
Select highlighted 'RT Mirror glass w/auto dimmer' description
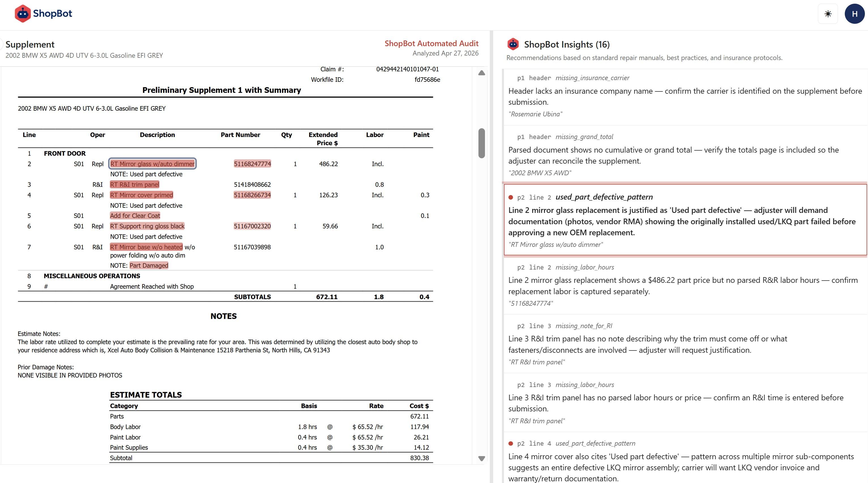(x=152, y=164)
